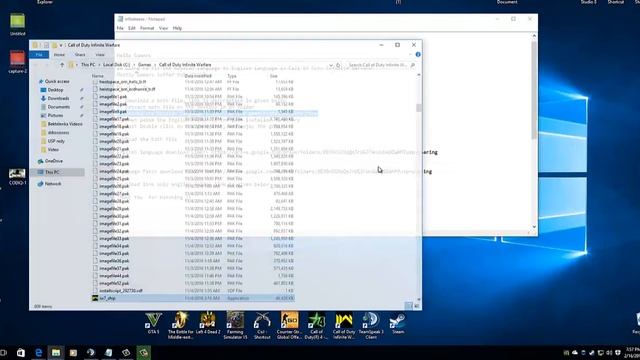Select the COD0-1 desktop thumbnail icon
The height and width of the screenshot is (360, 640).
[17, 177]
